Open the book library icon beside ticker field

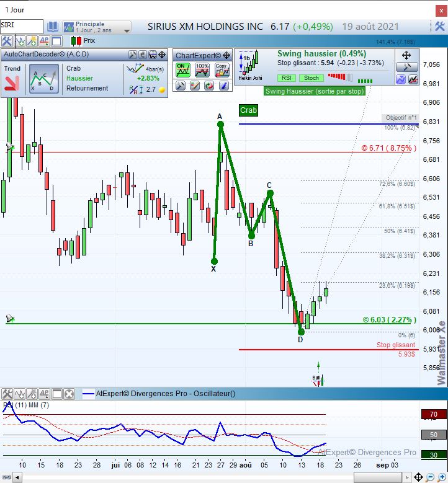[52, 27]
